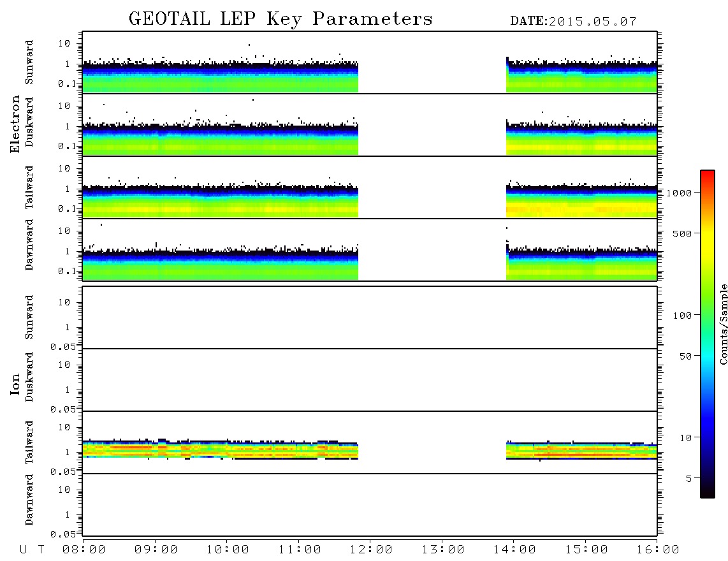Click the 16:00 time tick label
728x561 pixels.
click(x=658, y=550)
